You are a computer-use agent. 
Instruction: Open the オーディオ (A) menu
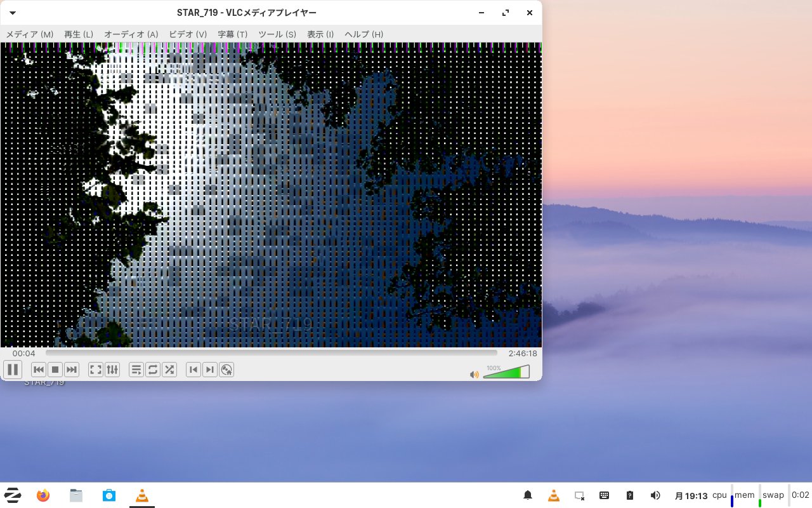pyautogui.click(x=131, y=34)
